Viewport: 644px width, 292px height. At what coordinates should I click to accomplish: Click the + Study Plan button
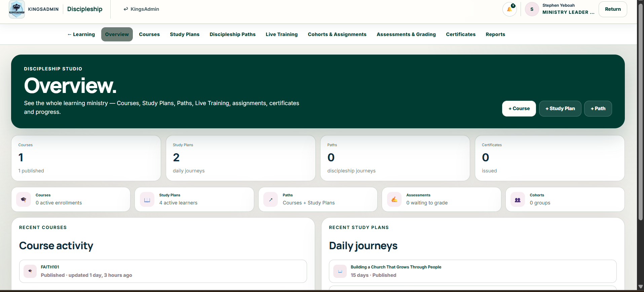[560, 108]
